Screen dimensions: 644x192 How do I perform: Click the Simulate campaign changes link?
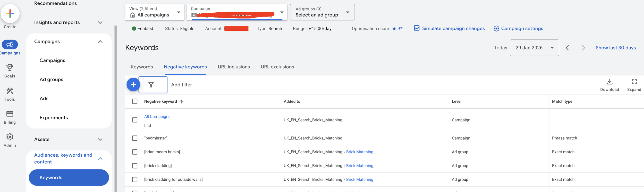[453, 28]
